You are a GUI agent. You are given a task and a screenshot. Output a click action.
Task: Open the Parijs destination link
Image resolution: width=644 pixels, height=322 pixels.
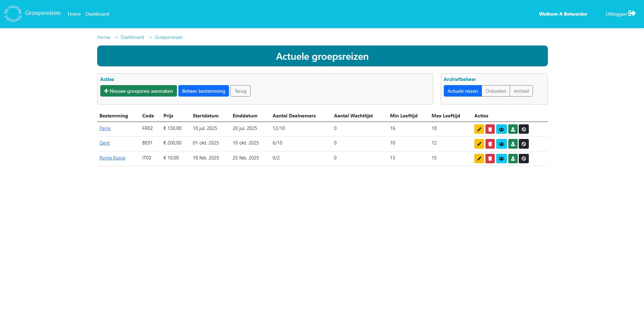105,128
